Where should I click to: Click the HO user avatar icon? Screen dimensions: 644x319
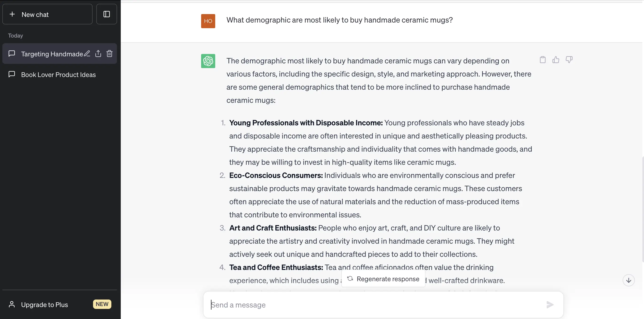pos(208,20)
